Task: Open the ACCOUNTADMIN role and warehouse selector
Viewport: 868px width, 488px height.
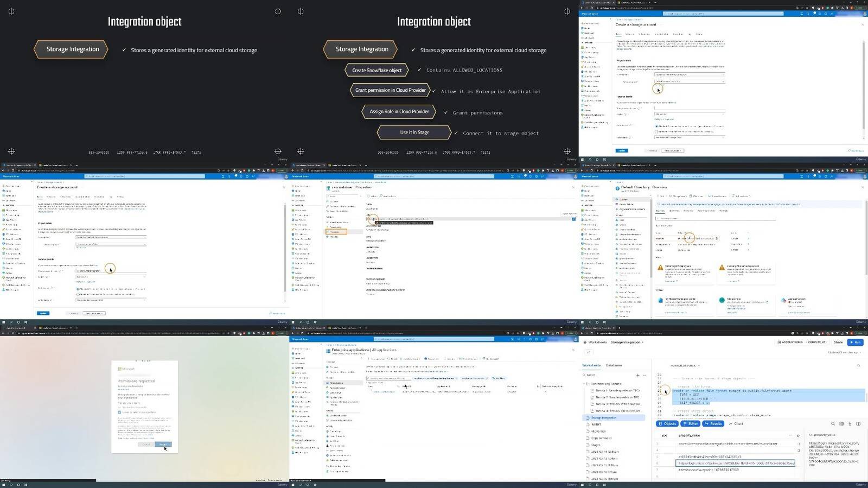Action: [x=802, y=343]
